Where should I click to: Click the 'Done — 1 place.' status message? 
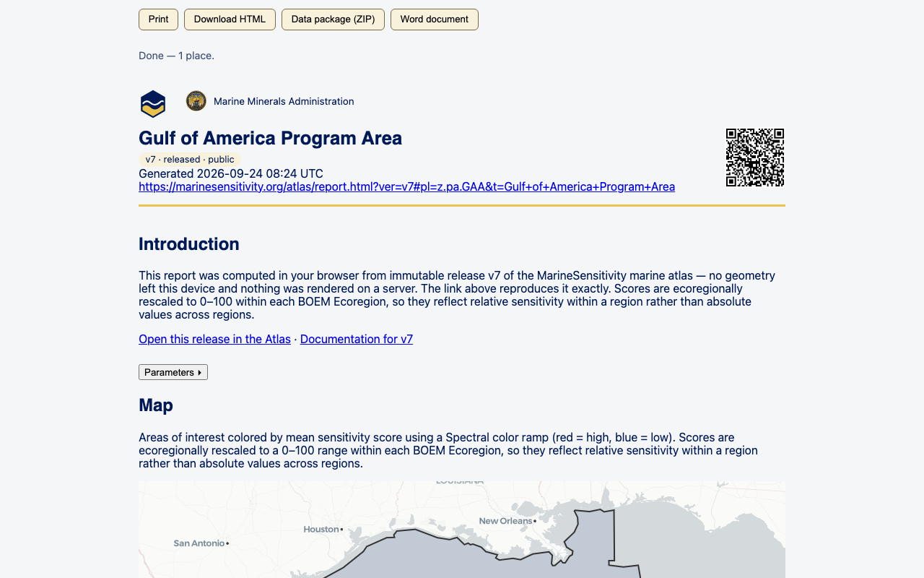coord(176,56)
